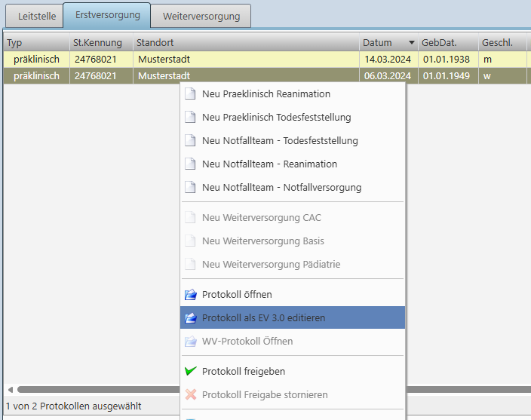Click the Standort column header
Screen dimensions: 531x420
pyautogui.click(x=245, y=43)
